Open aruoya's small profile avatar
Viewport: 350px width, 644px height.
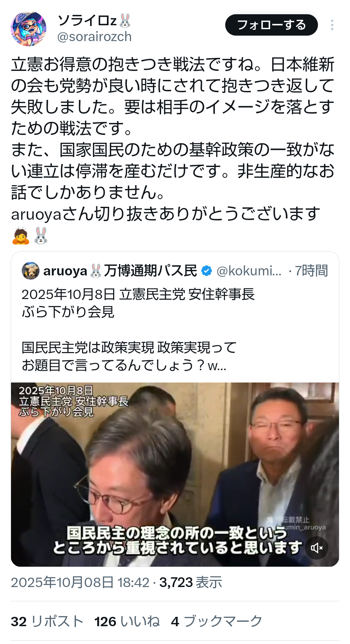[30, 271]
